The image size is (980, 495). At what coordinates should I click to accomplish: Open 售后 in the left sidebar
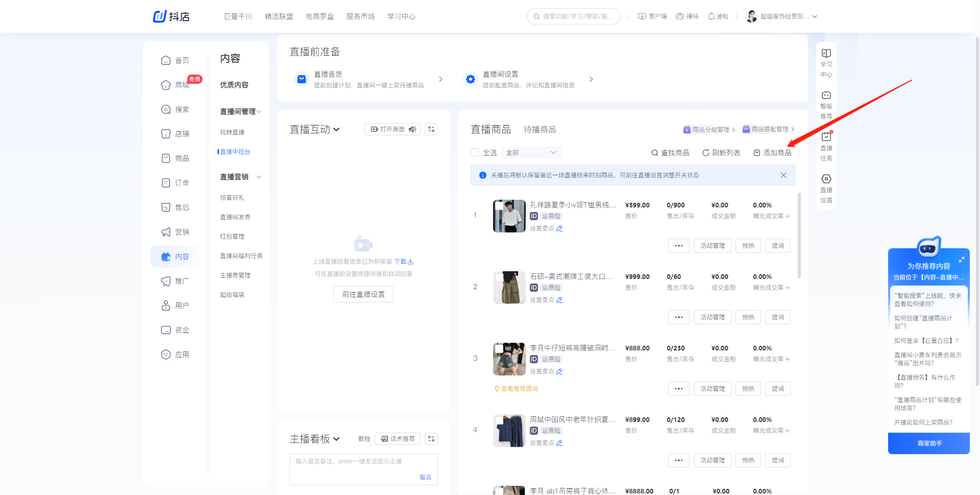pyautogui.click(x=175, y=207)
